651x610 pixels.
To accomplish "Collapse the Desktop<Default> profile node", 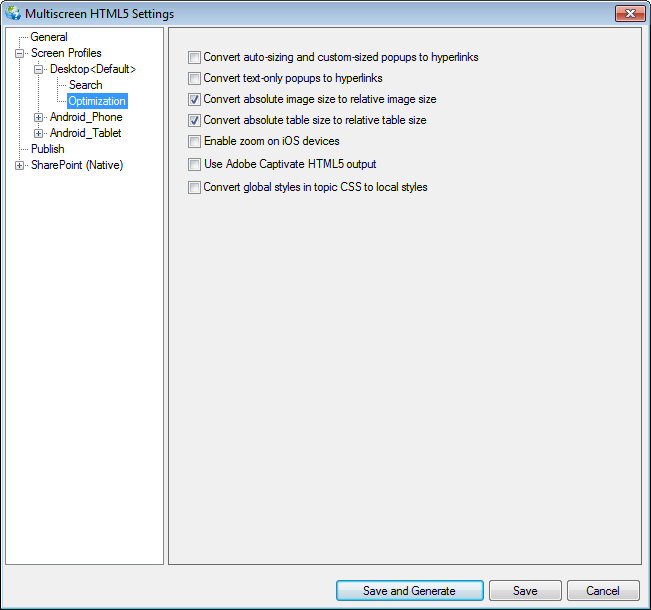I will click(39, 69).
